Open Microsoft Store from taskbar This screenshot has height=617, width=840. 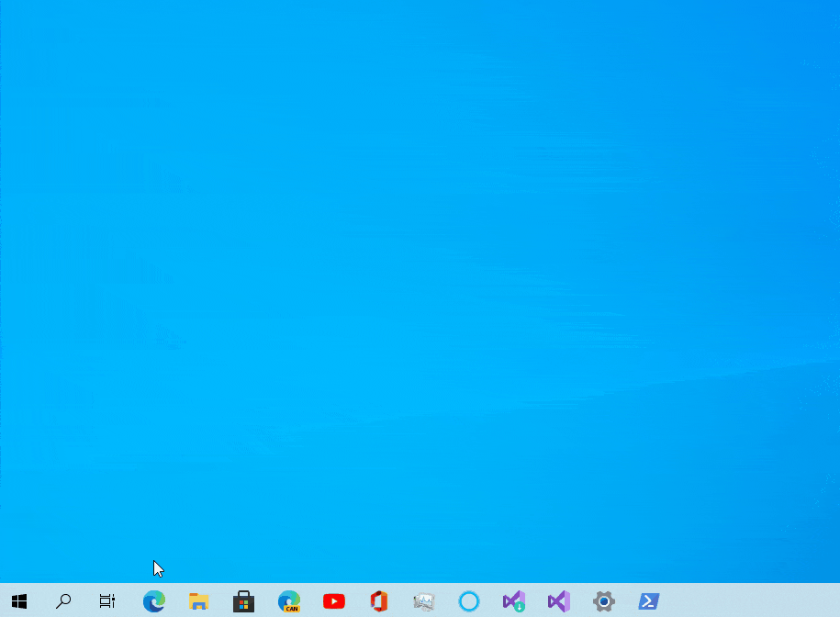click(x=244, y=601)
